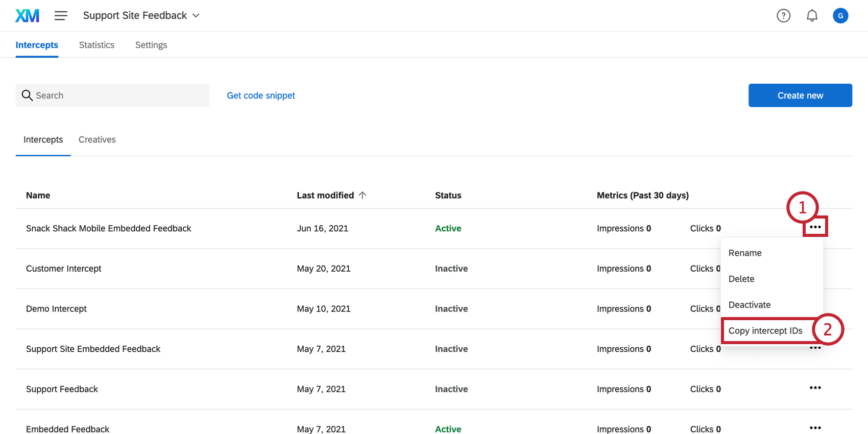The height and width of the screenshot is (434, 868).
Task: Open the hamburger navigation menu
Action: [61, 16]
